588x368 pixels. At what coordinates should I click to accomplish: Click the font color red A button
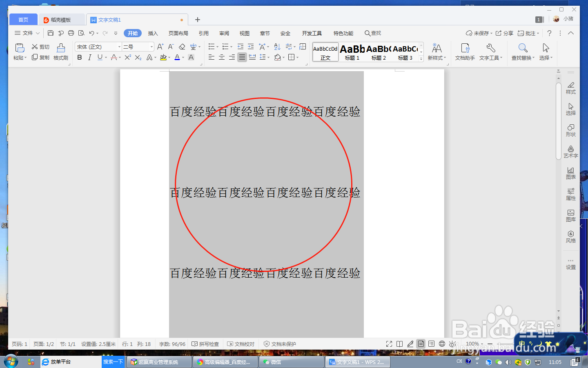[177, 58]
